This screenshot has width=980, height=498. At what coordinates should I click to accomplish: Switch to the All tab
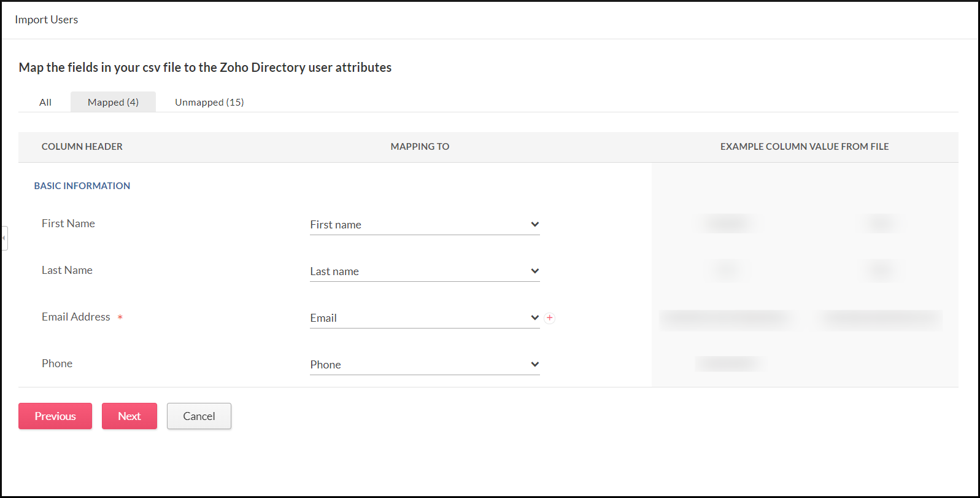click(45, 103)
